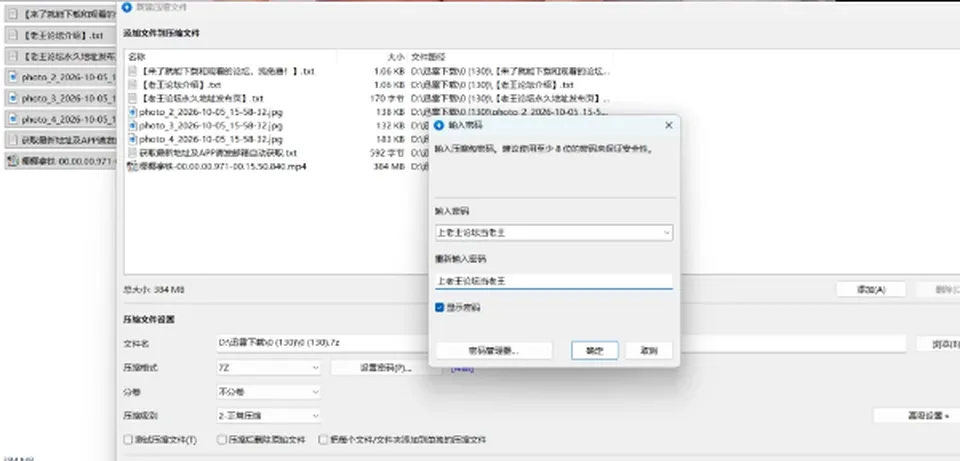Click the first password input field
The width and height of the screenshot is (960, 461).
553,233
